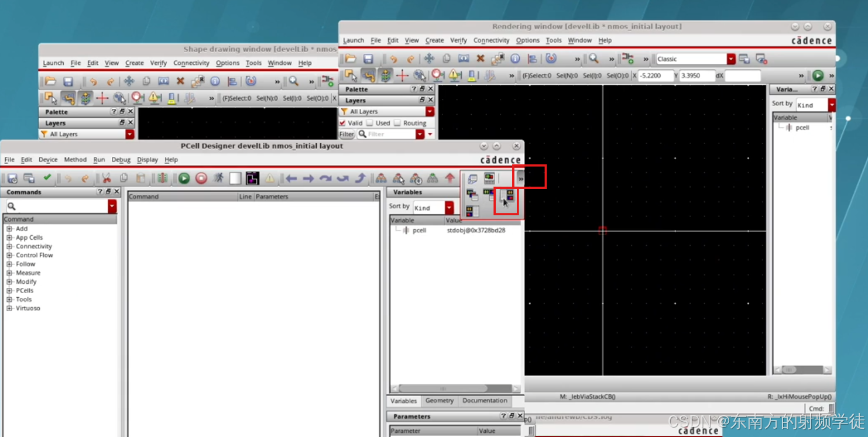Screen dimensions: 868x437
Task: Float the Palette panel in Rendering window
Action: tap(422, 89)
